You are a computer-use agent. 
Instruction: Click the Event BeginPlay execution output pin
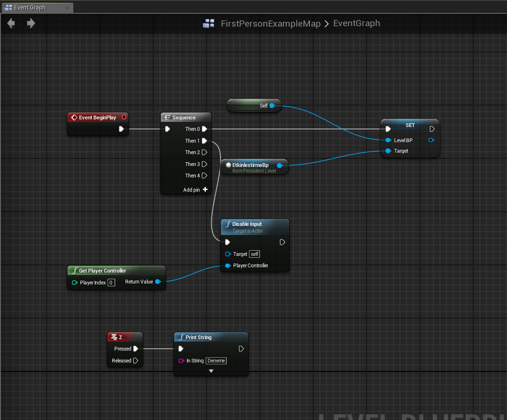[x=121, y=129]
